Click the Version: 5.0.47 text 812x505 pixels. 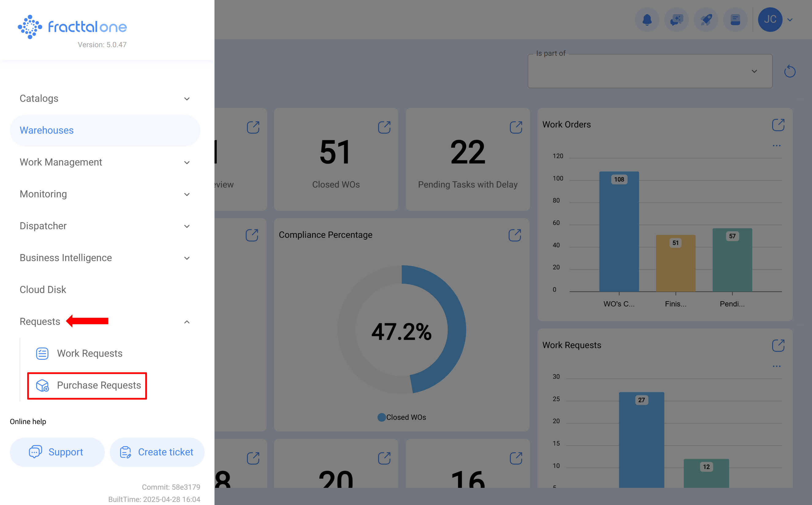(x=102, y=45)
